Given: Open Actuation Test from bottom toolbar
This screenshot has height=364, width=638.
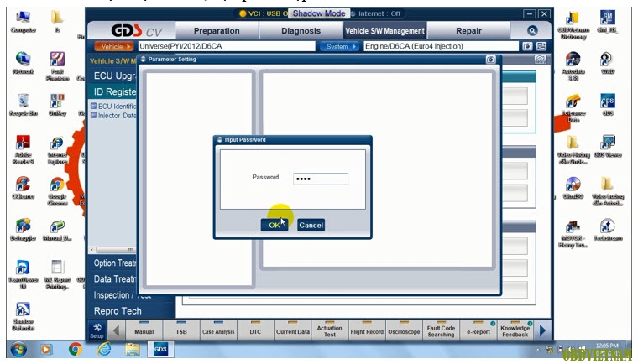Looking at the screenshot, I should click(x=330, y=330).
